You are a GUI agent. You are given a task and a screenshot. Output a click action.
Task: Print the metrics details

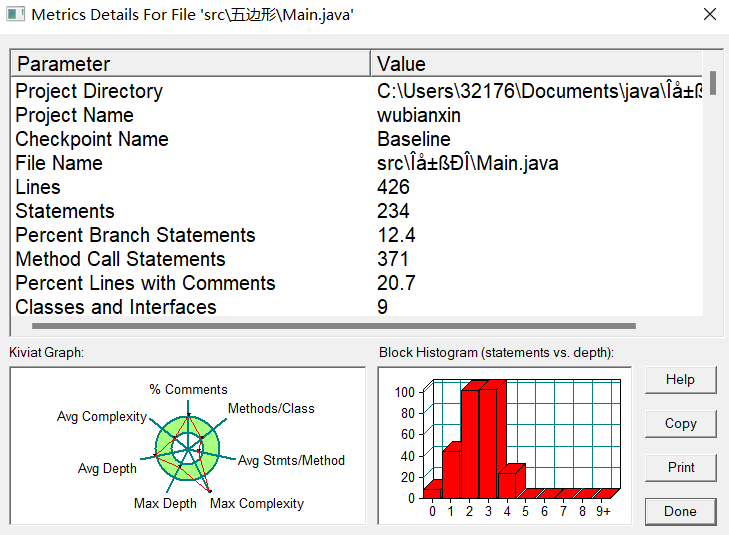click(x=680, y=467)
